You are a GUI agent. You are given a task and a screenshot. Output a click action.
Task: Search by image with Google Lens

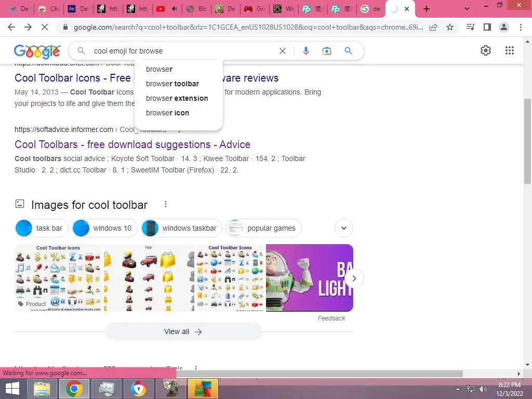click(326, 51)
